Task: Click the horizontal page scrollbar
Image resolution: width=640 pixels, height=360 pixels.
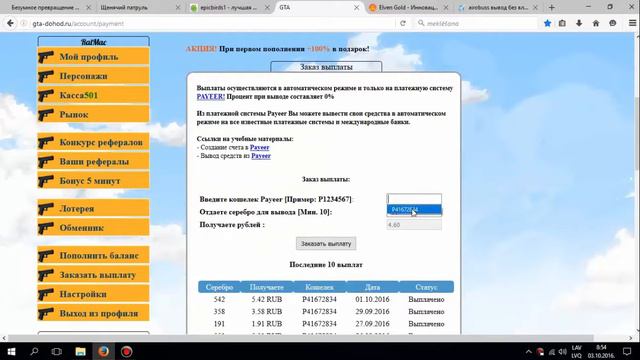Action: point(300,338)
